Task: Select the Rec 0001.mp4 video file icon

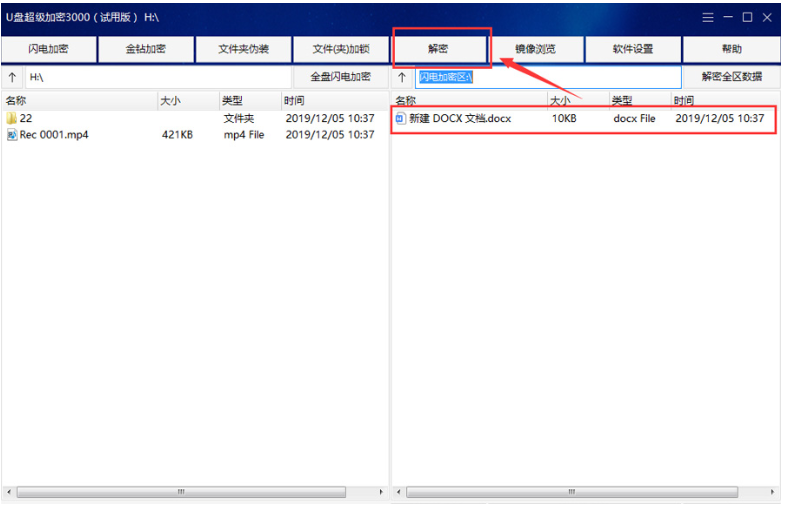Action: pyautogui.click(x=12, y=135)
